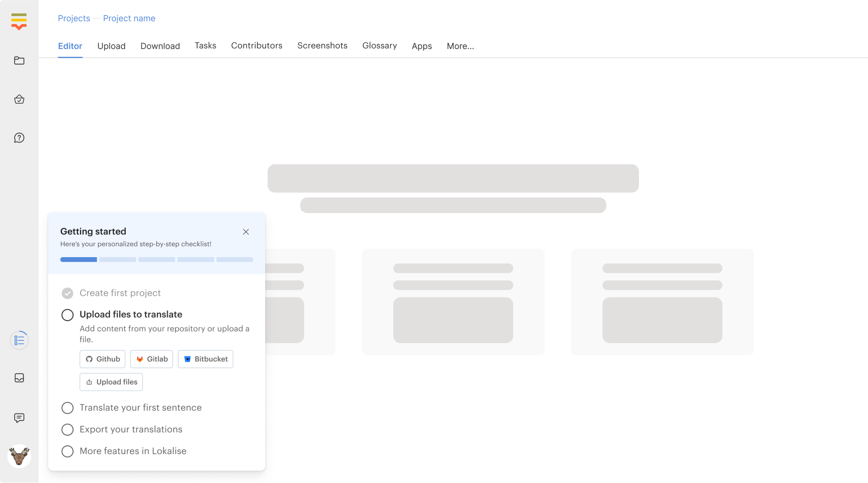Open the inbox icon in sidebar
868x483 pixels.
coord(19,378)
